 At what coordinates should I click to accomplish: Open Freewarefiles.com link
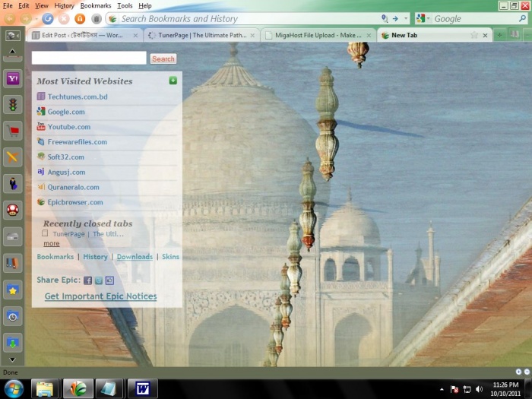pyautogui.click(x=78, y=142)
